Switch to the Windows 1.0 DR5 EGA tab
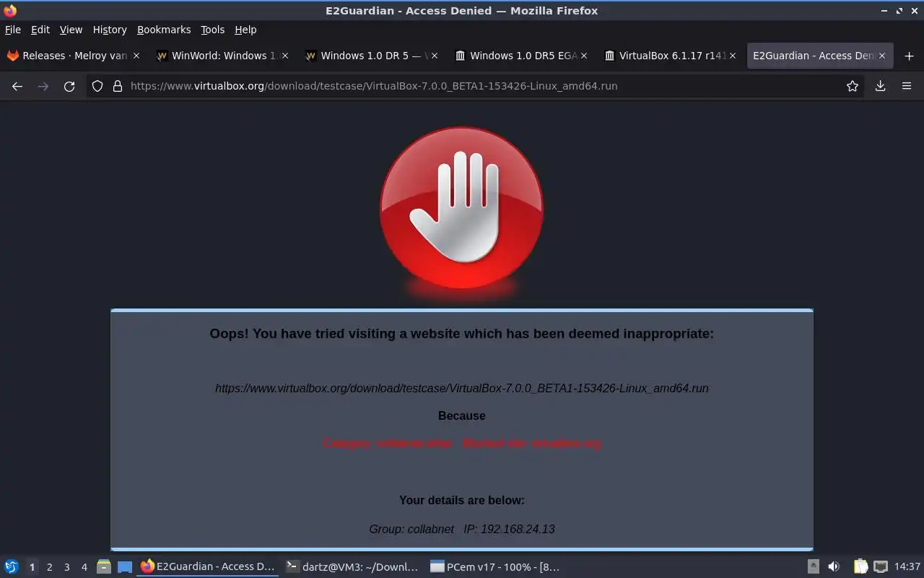This screenshot has height=578, width=924. (x=520, y=56)
